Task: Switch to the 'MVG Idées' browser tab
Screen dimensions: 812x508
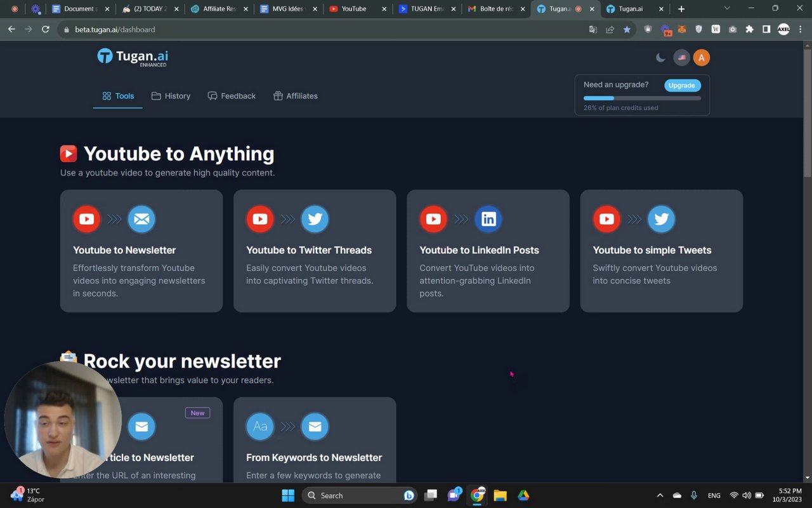Action: 287,9
